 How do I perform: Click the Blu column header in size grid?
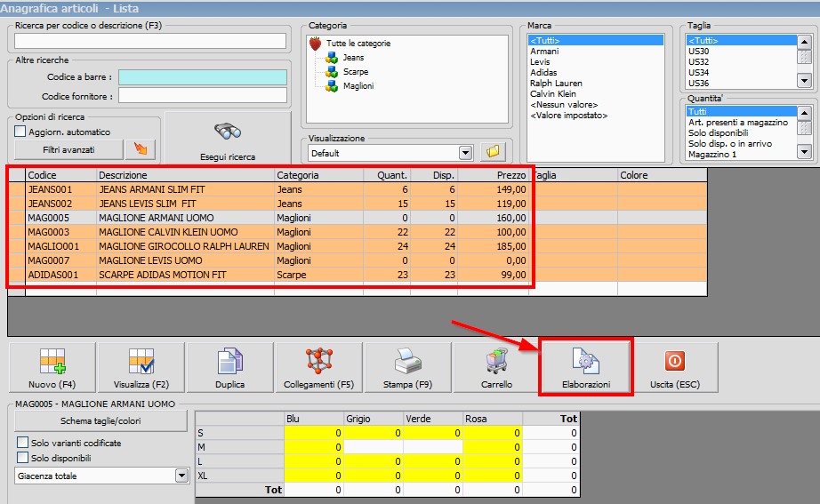313,419
